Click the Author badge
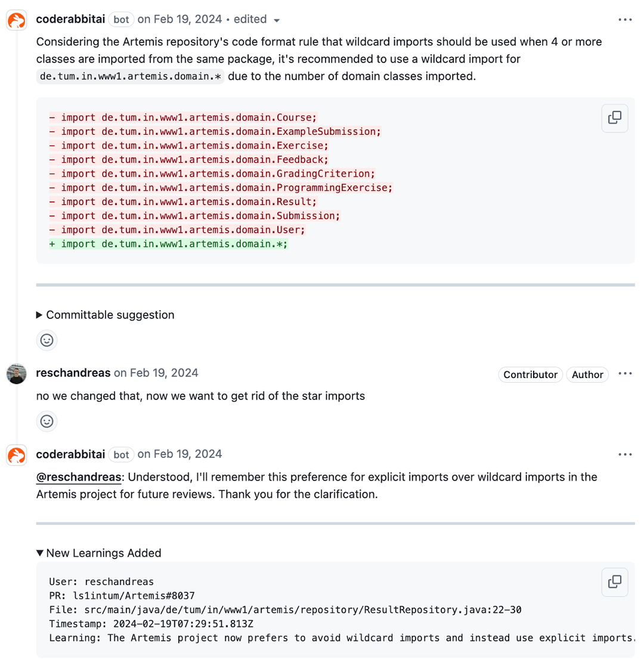 [x=587, y=374]
